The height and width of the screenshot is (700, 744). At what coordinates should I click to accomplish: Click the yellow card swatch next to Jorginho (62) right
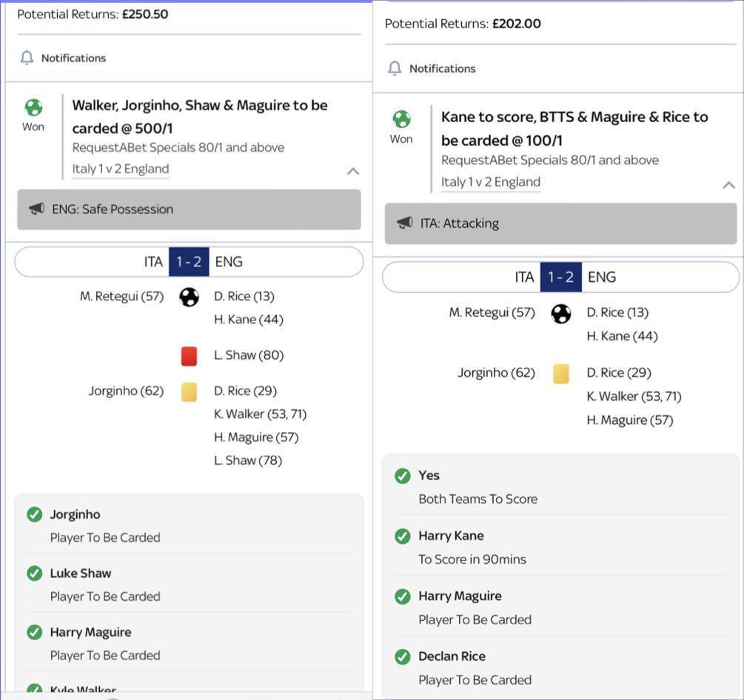(x=561, y=373)
